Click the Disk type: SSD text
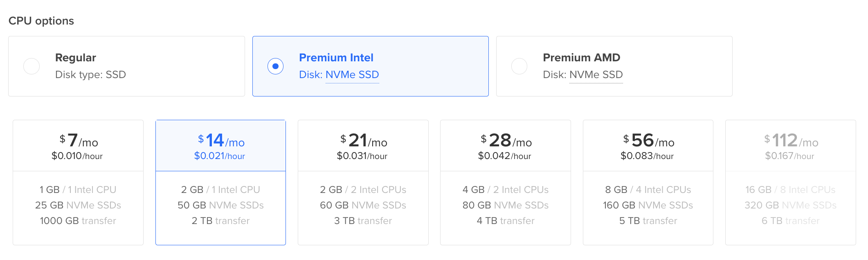 coord(90,75)
